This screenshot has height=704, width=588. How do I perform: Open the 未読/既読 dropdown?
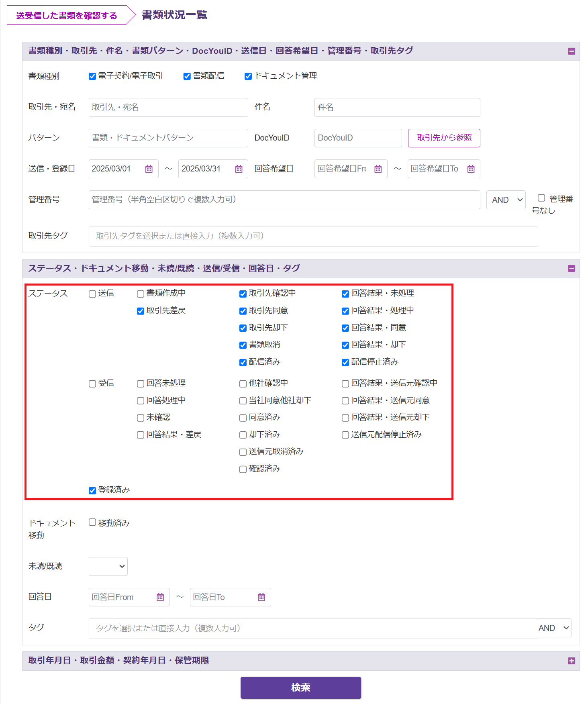[x=108, y=566]
